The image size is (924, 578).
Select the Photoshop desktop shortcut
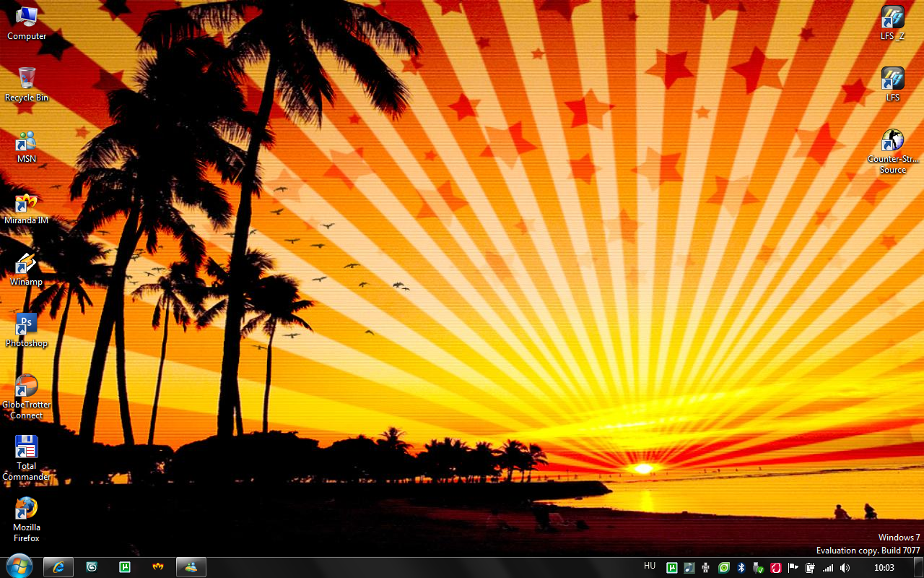(27, 330)
